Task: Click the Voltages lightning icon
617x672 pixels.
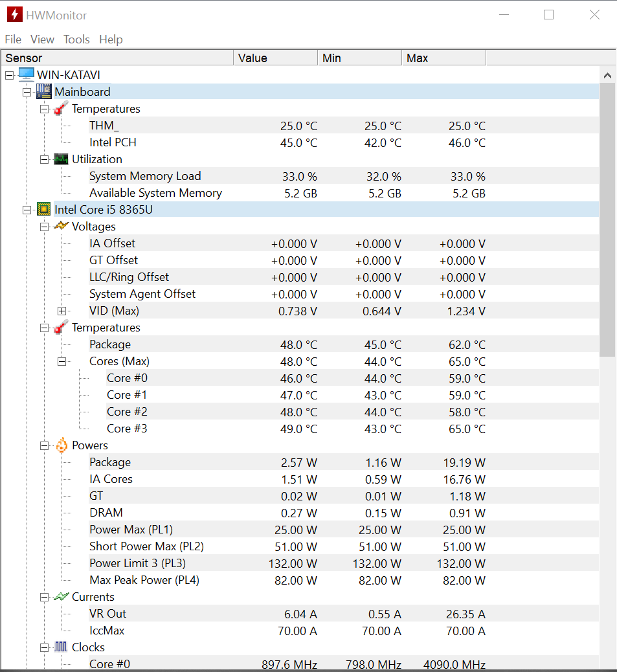Action: (60, 226)
